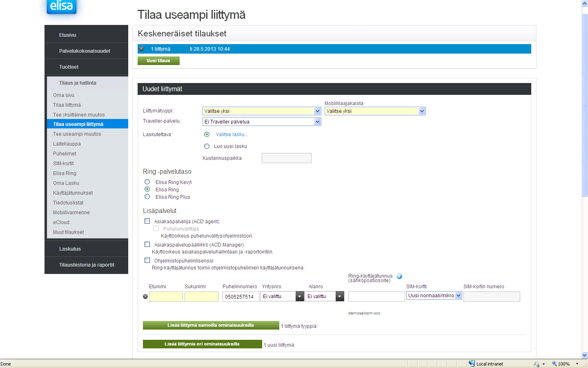Click the Ring-käyttäjätunnus info icon

[x=399, y=276]
